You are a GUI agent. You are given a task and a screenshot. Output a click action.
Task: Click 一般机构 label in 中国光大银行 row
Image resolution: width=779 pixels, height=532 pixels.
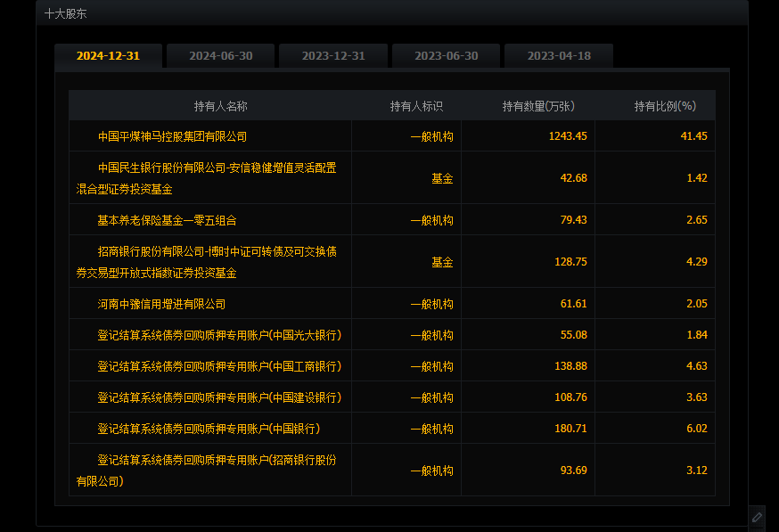coord(431,335)
